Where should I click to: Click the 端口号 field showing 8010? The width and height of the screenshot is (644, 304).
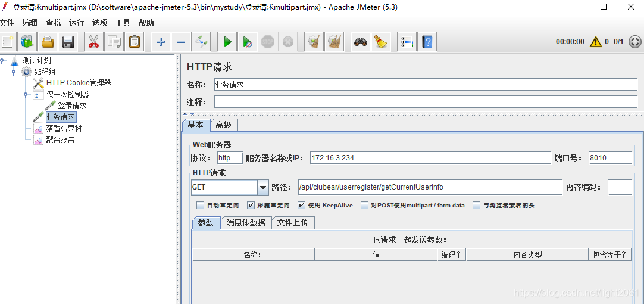(610, 158)
